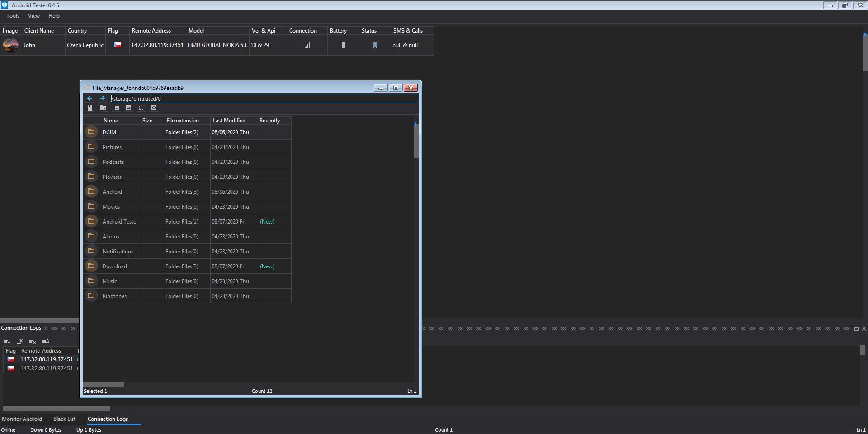Sort by Last Modified column header
This screenshot has height=434, width=868.
click(x=234, y=121)
